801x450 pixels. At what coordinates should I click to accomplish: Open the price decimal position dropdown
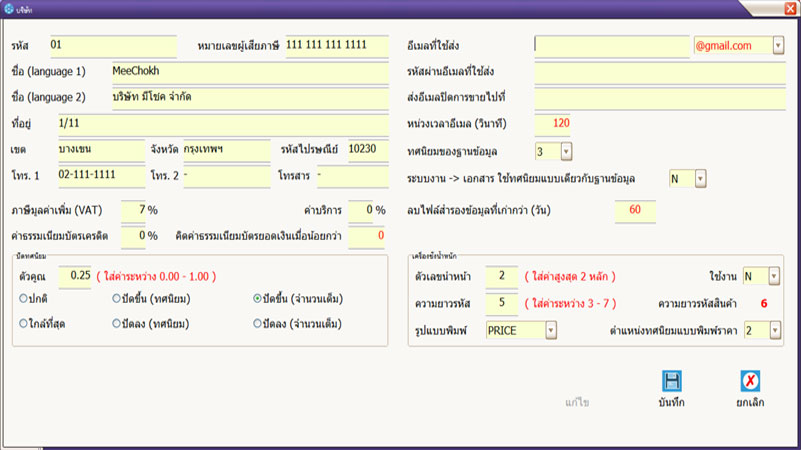(774, 330)
